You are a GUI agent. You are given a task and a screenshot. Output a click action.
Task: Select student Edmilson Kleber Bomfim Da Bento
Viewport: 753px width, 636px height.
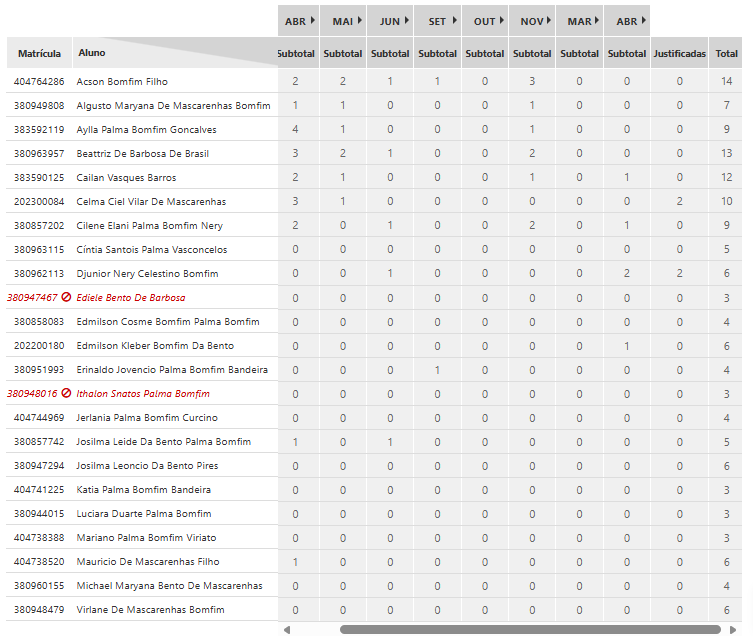pyautogui.click(x=155, y=346)
